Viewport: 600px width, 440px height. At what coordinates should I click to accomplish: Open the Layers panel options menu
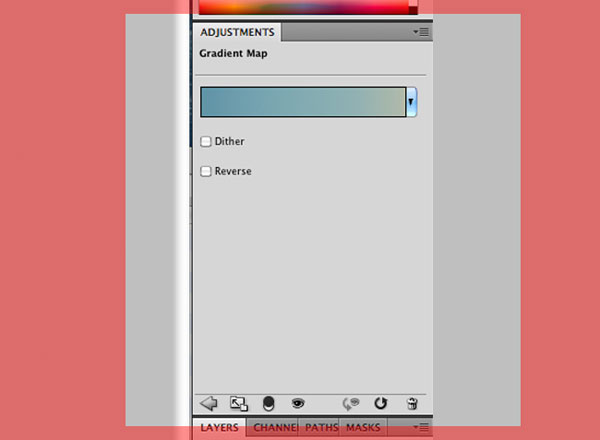pyautogui.click(x=421, y=427)
